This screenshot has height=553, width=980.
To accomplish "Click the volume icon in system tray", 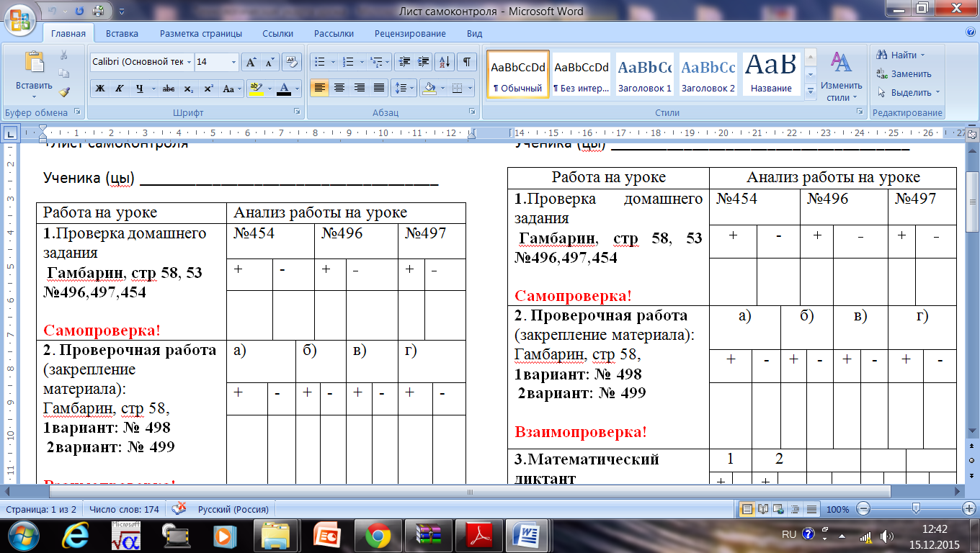I will tap(887, 536).
